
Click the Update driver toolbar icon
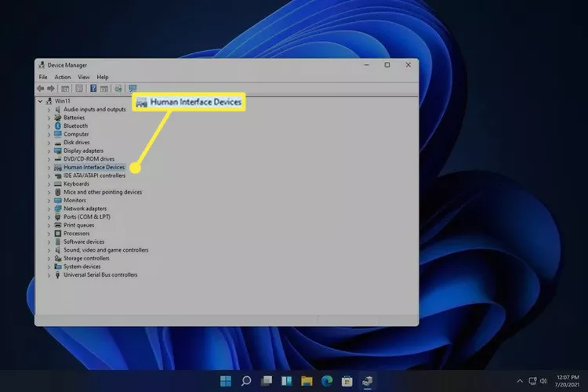pyautogui.click(x=118, y=89)
